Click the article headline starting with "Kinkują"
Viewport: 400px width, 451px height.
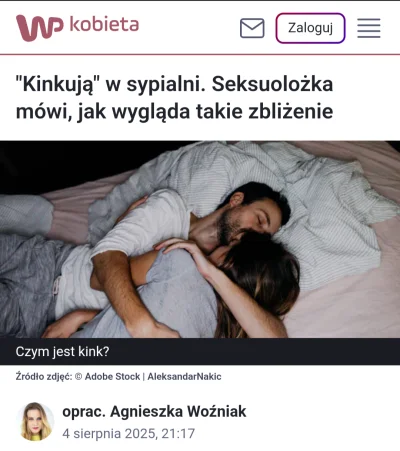pos(174,98)
